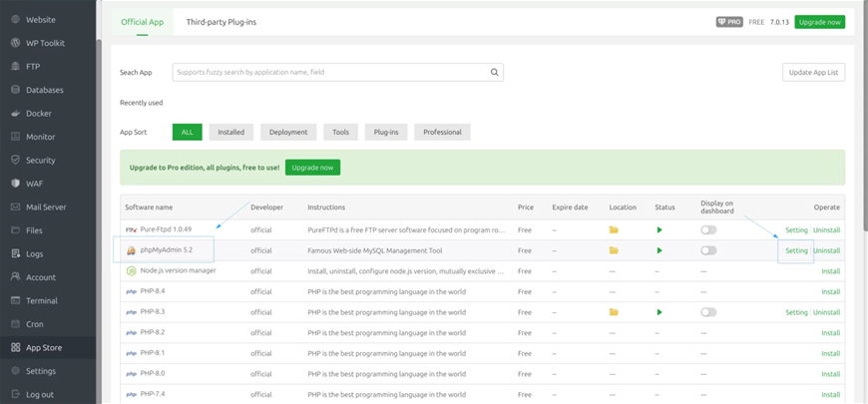Click the Settings gear icon in the sidebar
The width and height of the screenshot is (868, 404).
point(16,371)
